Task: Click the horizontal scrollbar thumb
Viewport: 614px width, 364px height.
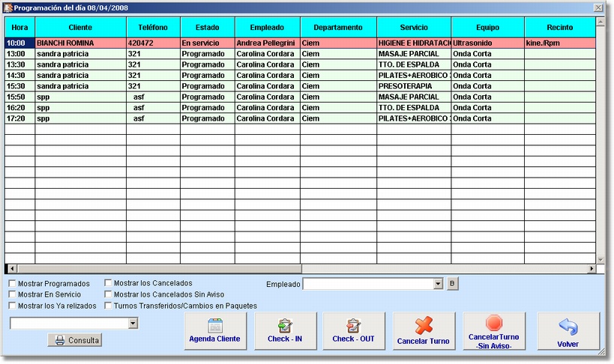Action: point(159,268)
